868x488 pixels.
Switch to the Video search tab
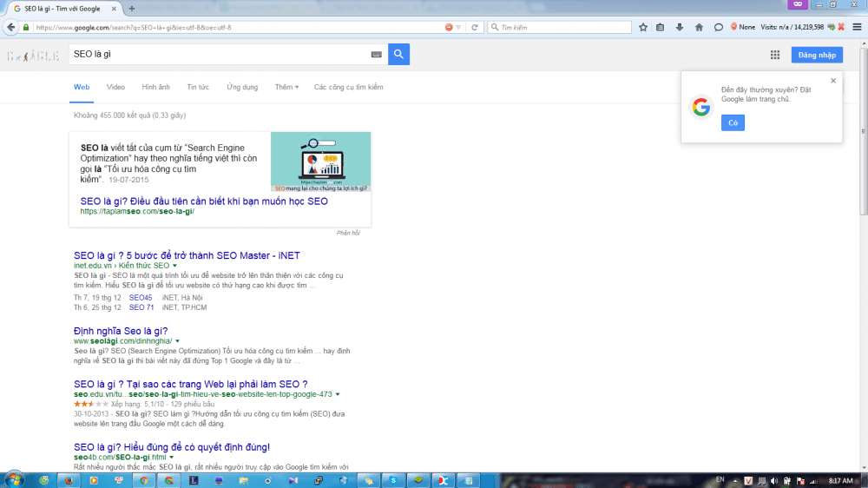115,87
